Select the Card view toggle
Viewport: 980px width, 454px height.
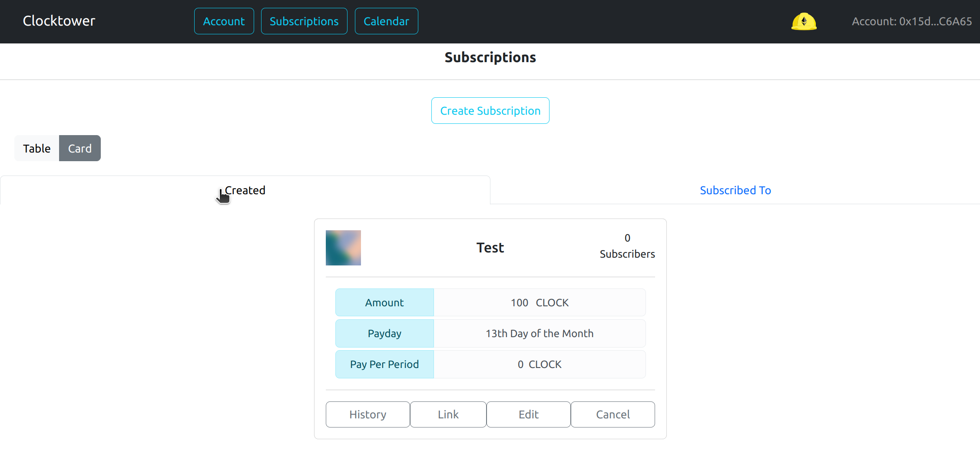pos(80,148)
